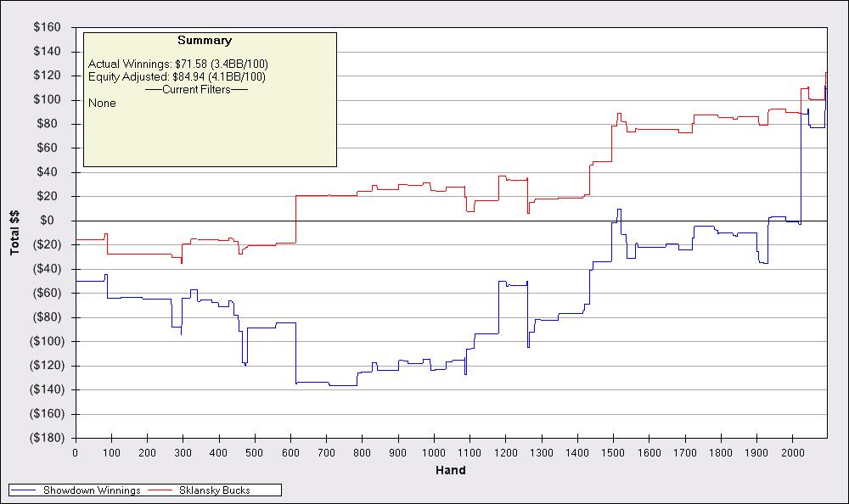Image resolution: width=849 pixels, height=504 pixels.
Task: Click the Hand x-axis title
Action: click(x=450, y=470)
